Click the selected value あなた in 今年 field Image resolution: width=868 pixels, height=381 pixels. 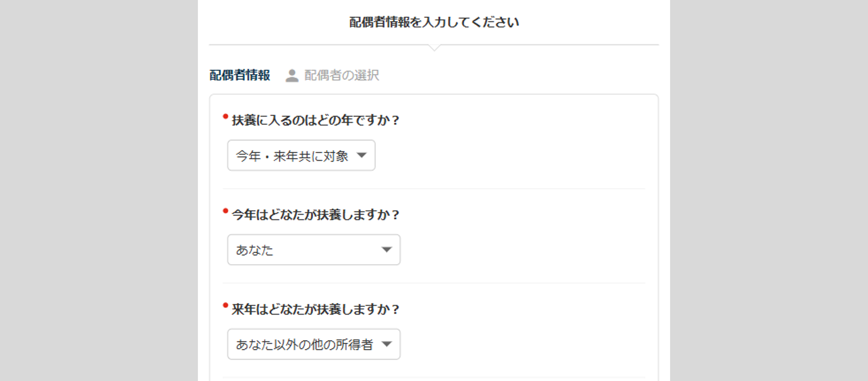point(254,250)
